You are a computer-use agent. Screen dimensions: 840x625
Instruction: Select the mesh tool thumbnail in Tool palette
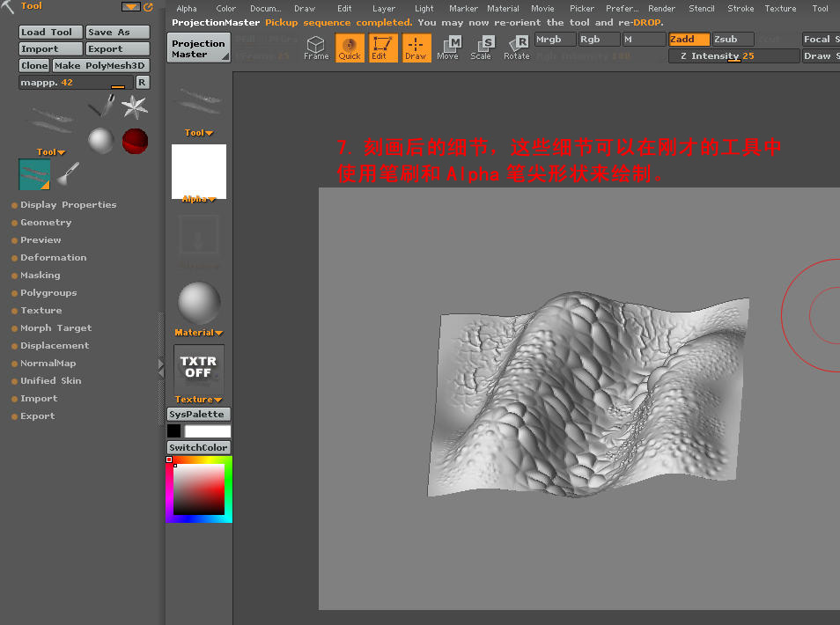[52, 120]
